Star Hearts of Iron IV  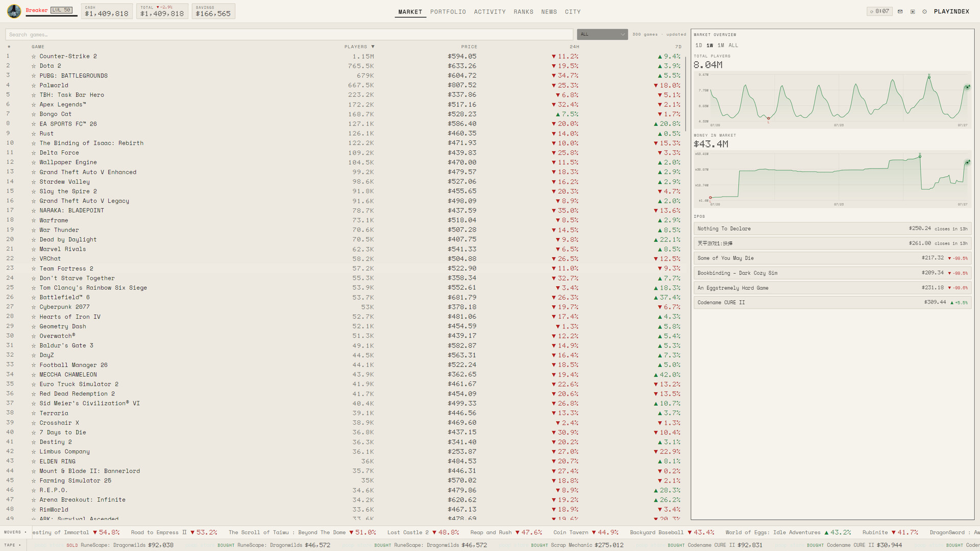pos(34,317)
